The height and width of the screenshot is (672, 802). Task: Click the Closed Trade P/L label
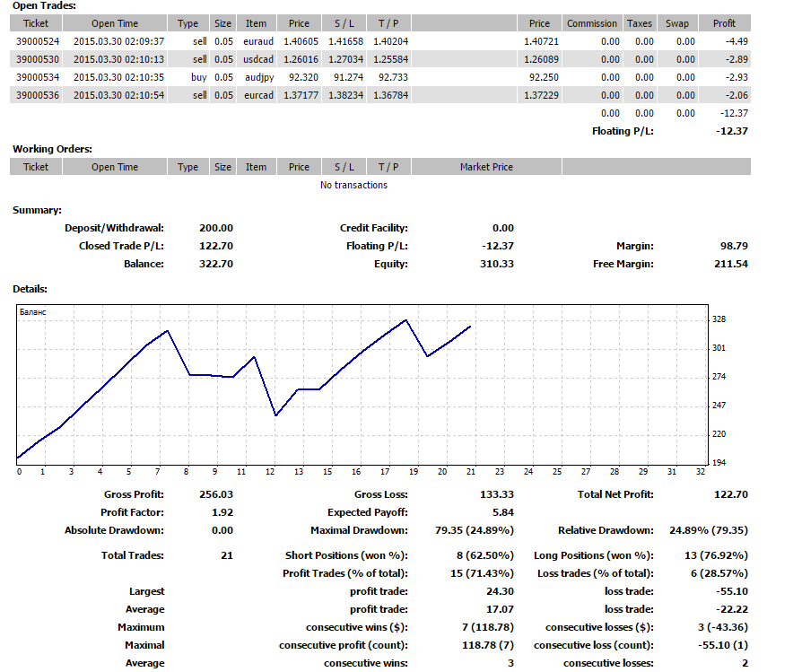point(121,246)
